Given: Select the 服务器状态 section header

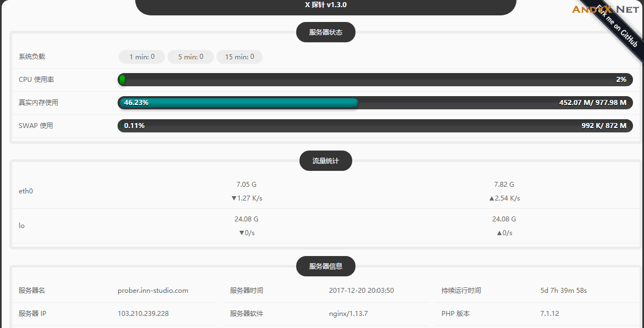Looking at the screenshot, I should click(x=325, y=32).
